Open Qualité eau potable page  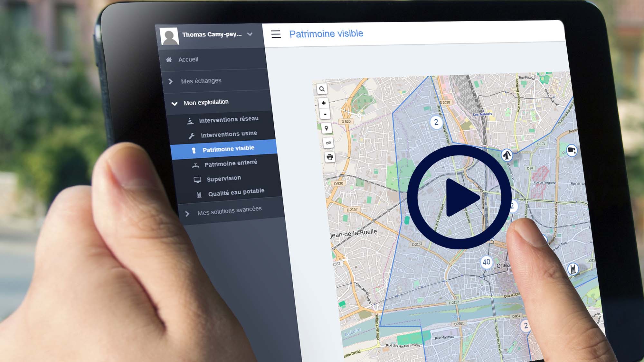[x=236, y=193]
